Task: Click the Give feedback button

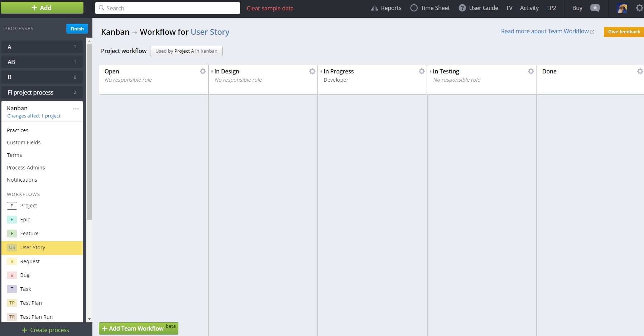Action: click(624, 32)
